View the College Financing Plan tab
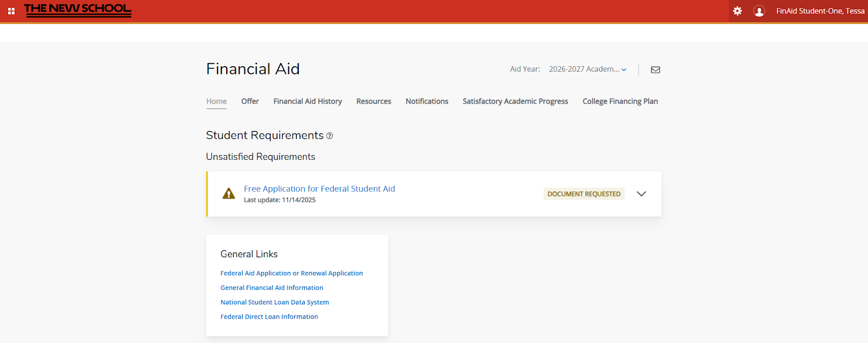868x343 pixels. point(620,101)
